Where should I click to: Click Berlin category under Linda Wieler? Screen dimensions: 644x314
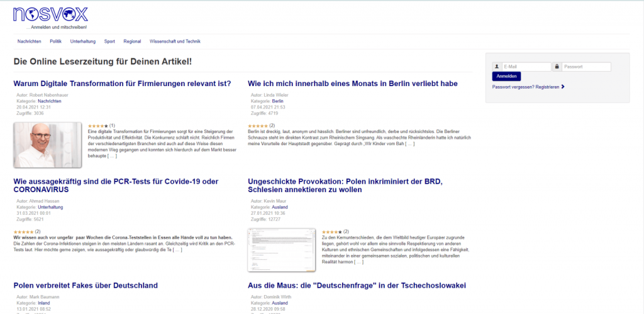point(277,101)
